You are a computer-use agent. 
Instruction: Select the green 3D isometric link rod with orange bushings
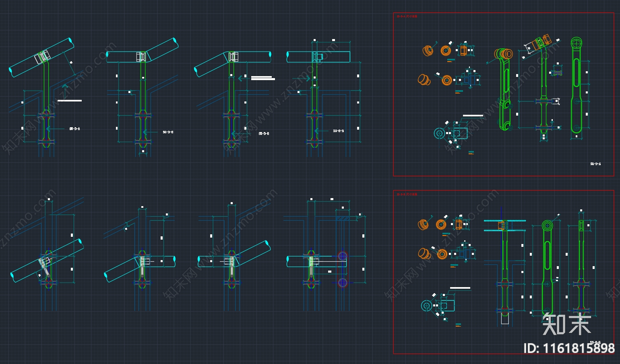point(503,89)
